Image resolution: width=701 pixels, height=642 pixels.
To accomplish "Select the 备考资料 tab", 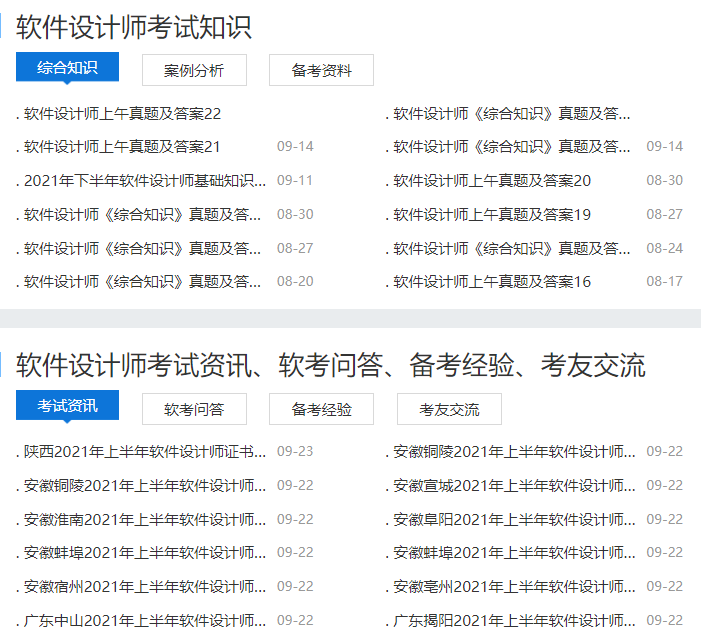I will [321, 70].
